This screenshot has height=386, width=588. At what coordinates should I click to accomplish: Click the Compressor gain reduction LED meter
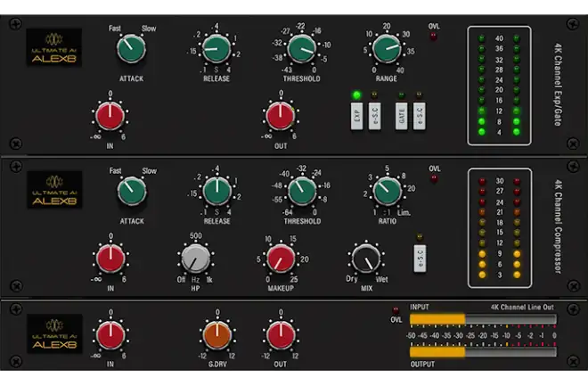(x=500, y=228)
